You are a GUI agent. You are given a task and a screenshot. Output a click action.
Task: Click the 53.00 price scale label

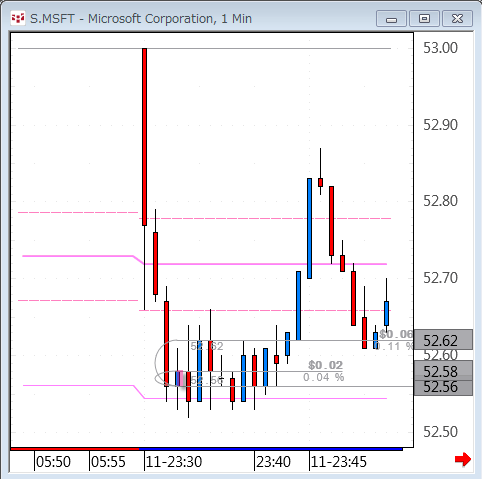440,48
